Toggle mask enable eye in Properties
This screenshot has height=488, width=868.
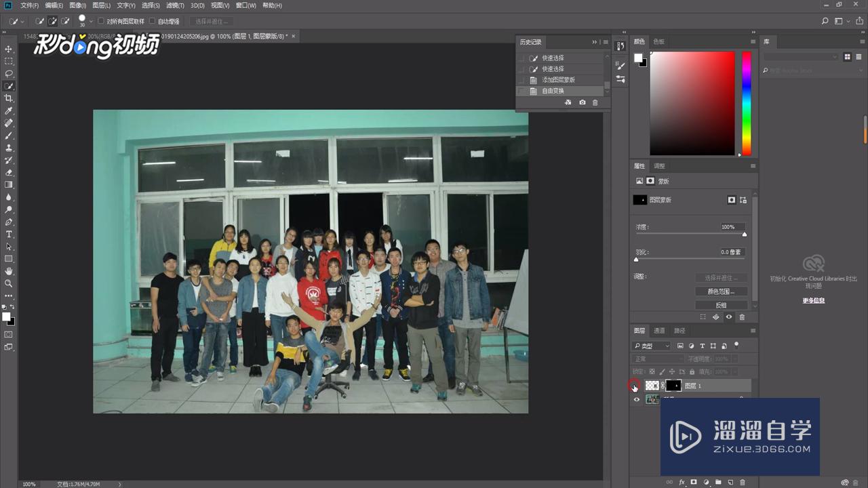(x=729, y=317)
